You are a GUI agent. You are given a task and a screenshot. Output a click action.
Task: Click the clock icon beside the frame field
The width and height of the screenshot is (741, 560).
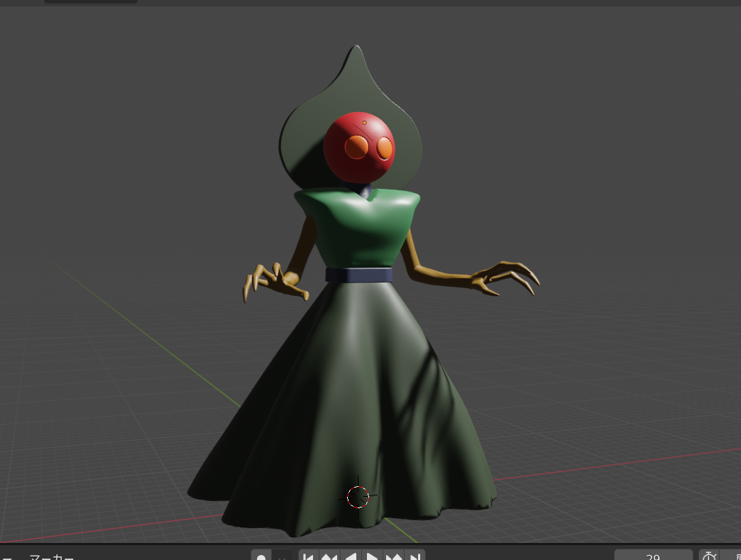tap(709, 556)
